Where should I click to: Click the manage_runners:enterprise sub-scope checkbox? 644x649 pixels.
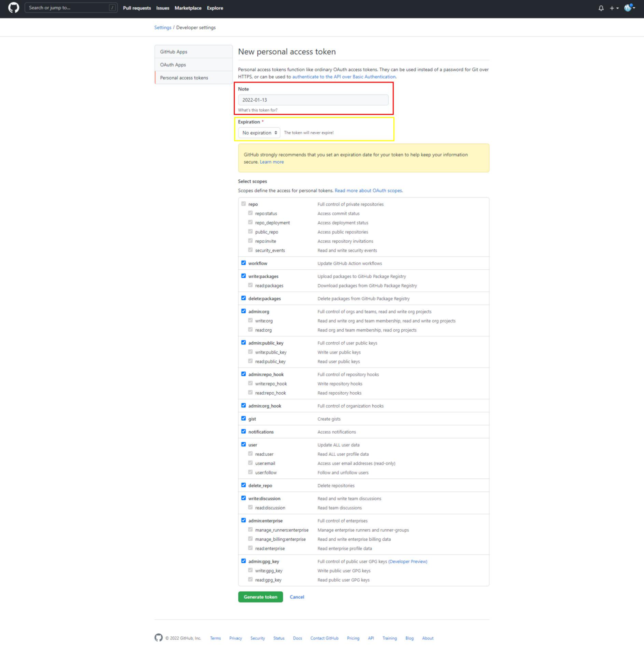(x=250, y=530)
